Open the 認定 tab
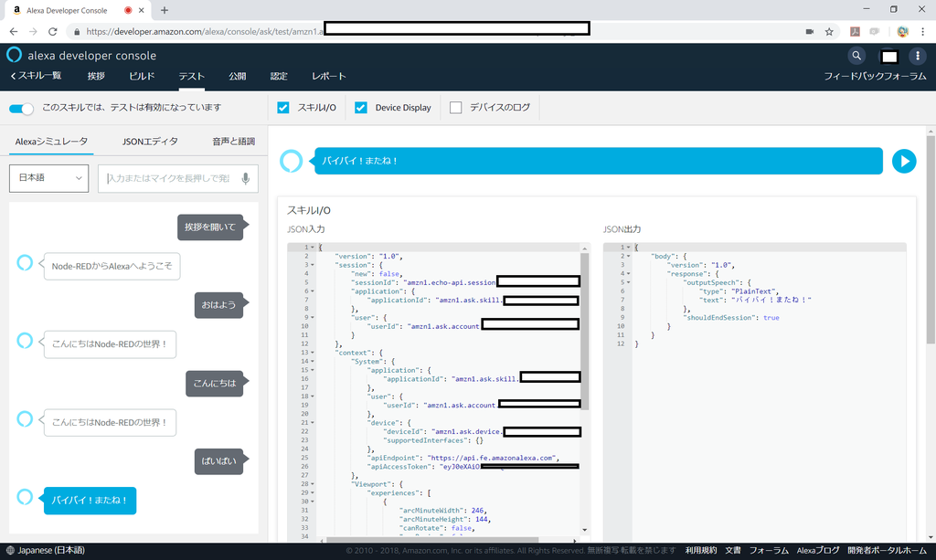Viewport: 936px width, 560px height. point(279,76)
